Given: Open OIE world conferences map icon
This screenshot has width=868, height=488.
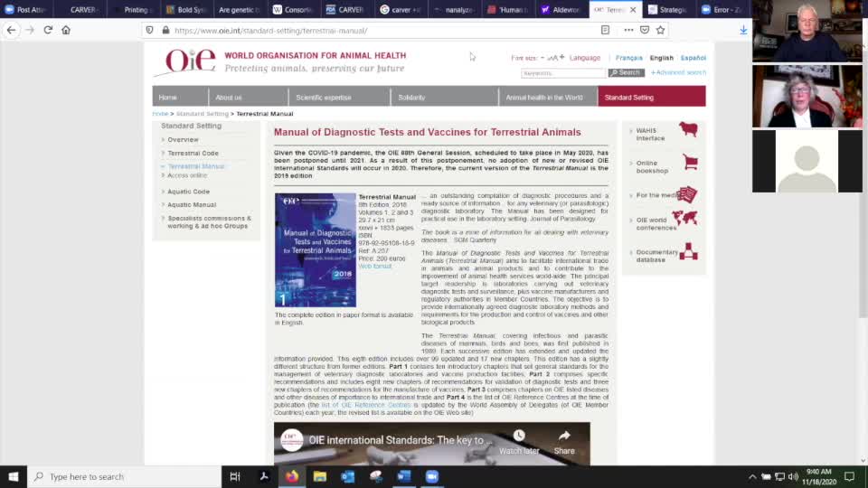Looking at the screenshot, I should click(x=684, y=219).
